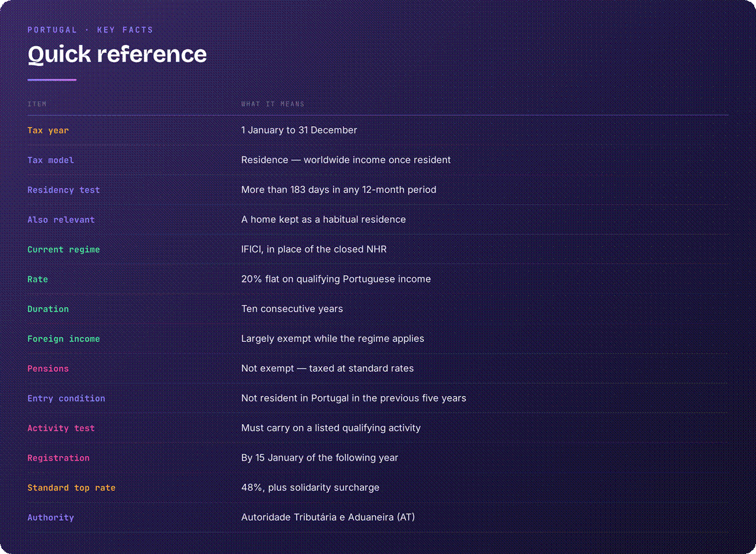756x554 pixels.
Task: Click the Activity test label
Action: (x=61, y=428)
